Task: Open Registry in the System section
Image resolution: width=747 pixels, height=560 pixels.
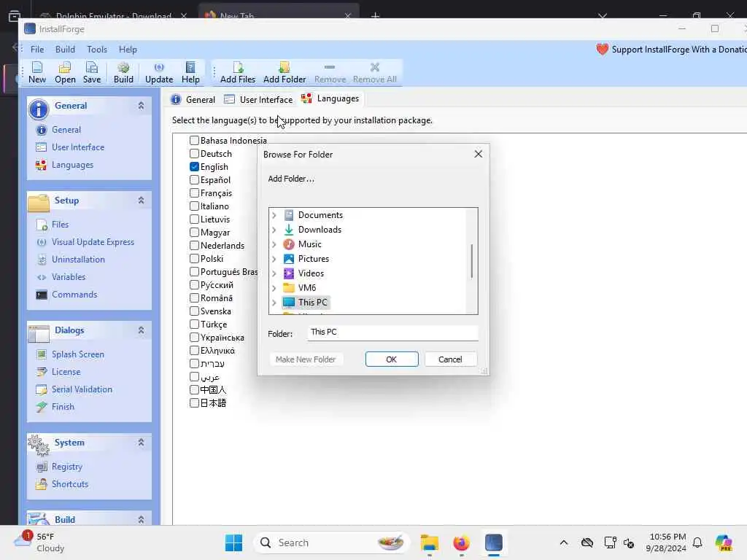Action: tap(66, 467)
